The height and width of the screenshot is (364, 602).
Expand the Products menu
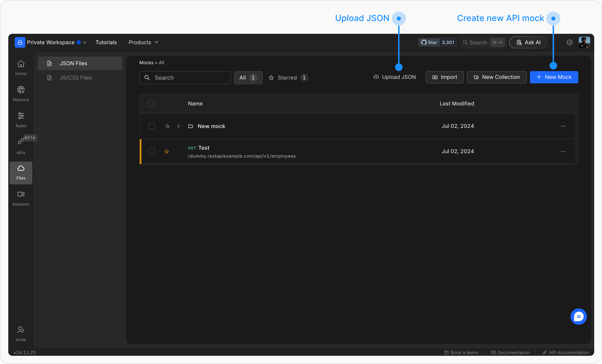click(143, 42)
